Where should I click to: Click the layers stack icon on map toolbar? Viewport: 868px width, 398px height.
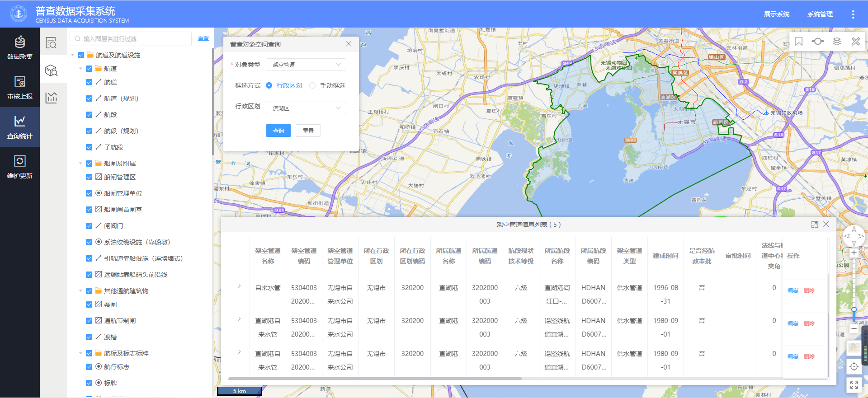click(837, 42)
